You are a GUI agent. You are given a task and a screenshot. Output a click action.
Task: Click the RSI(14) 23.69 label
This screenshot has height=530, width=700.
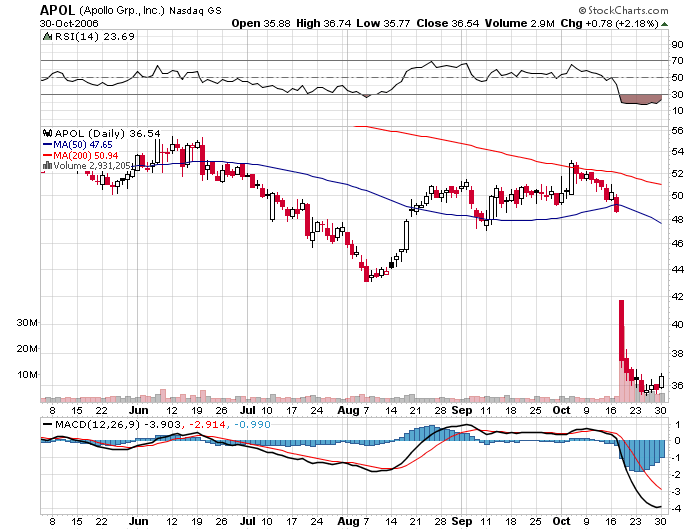(94, 36)
